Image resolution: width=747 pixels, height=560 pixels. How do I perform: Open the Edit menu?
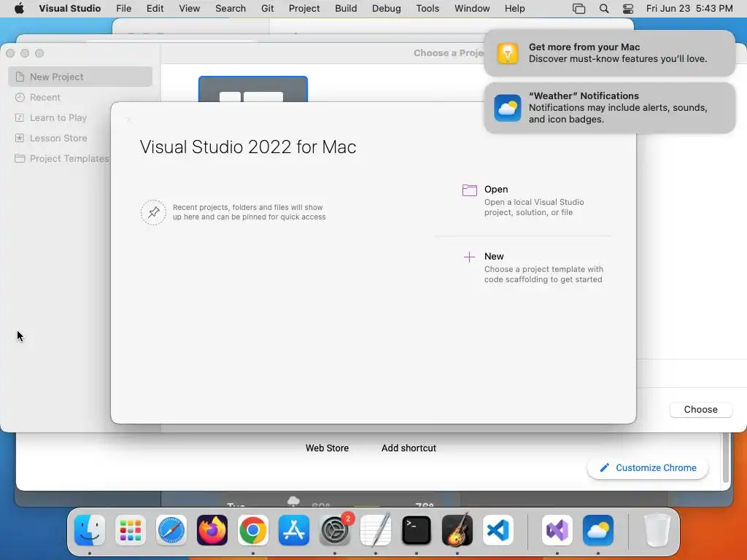coord(155,9)
